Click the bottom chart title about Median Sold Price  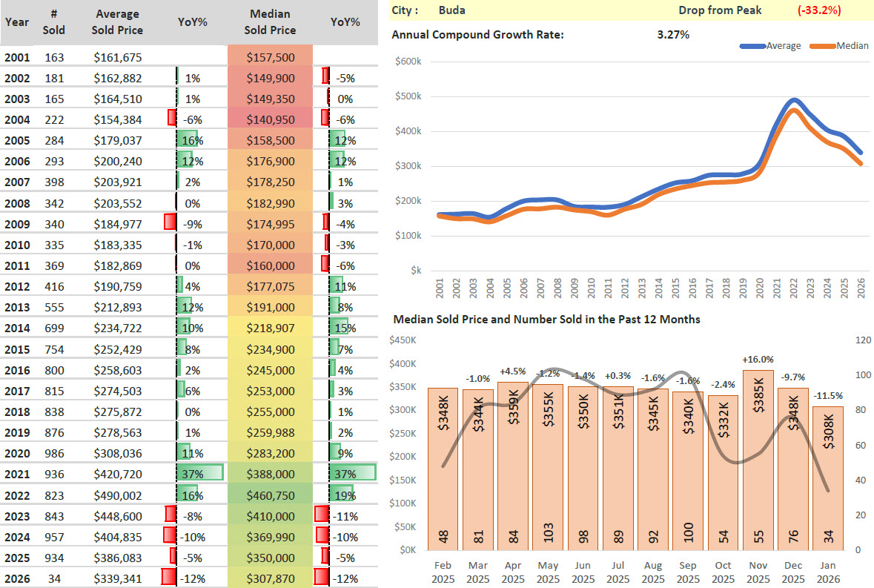(546, 319)
